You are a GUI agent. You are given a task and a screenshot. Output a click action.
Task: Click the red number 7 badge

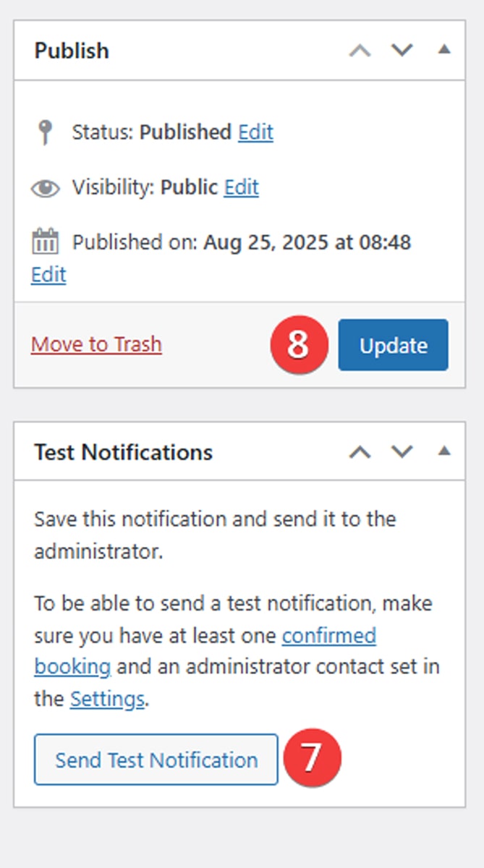(311, 759)
